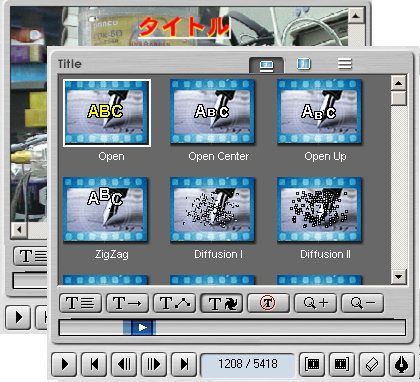Open the list view menu icon
This screenshot has height=382, width=420.
pyautogui.click(x=344, y=63)
